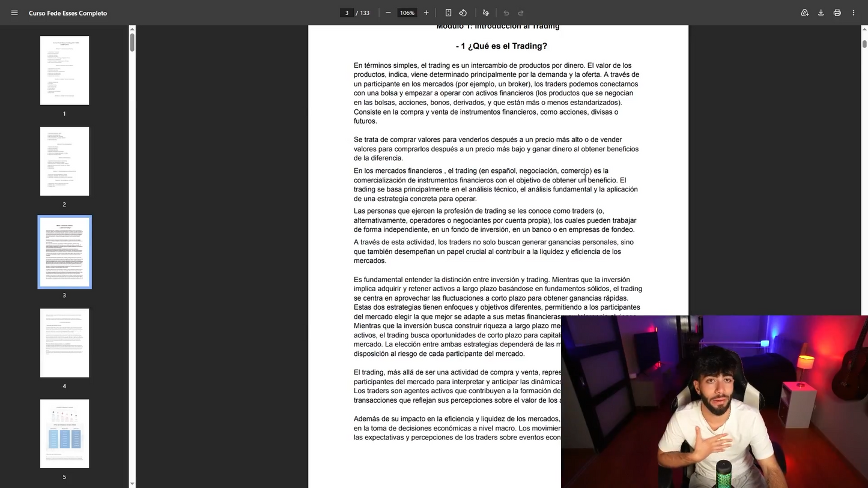868x488 pixels.
Task: Print the document
Action: tap(837, 13)
